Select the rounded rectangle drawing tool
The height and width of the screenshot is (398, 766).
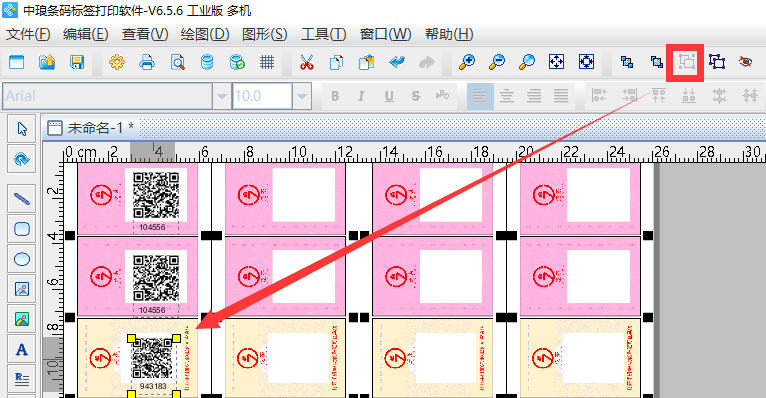pos(22,229)
